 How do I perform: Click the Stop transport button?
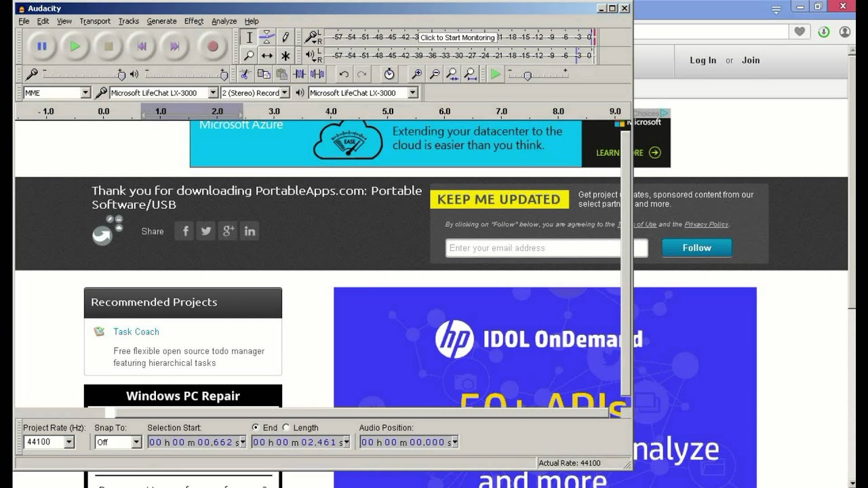click(108, 47)
